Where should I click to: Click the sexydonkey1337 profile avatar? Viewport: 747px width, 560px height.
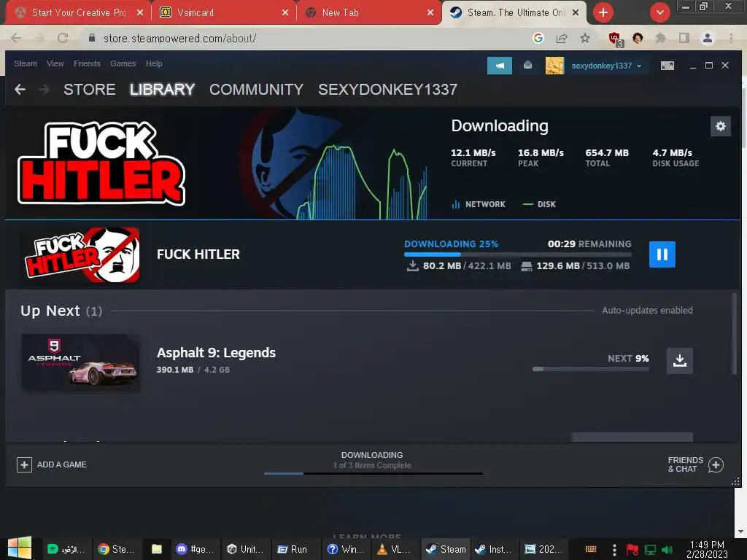pos(554,66)
